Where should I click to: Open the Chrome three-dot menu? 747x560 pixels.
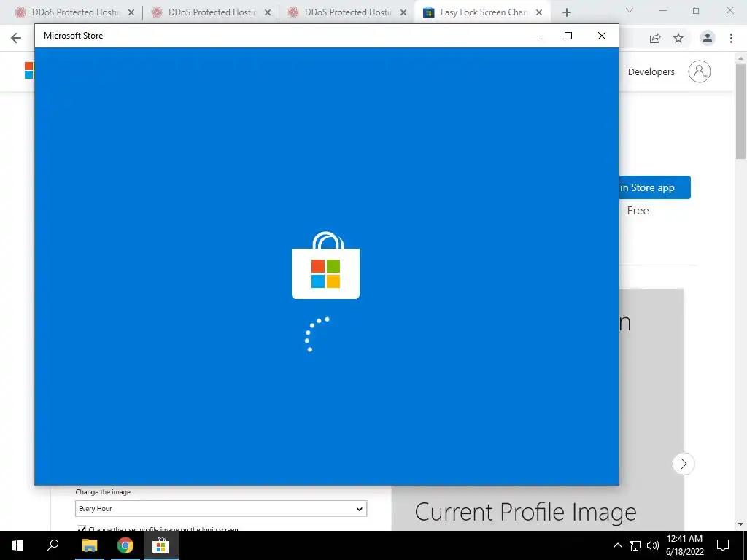coord(731,38)
